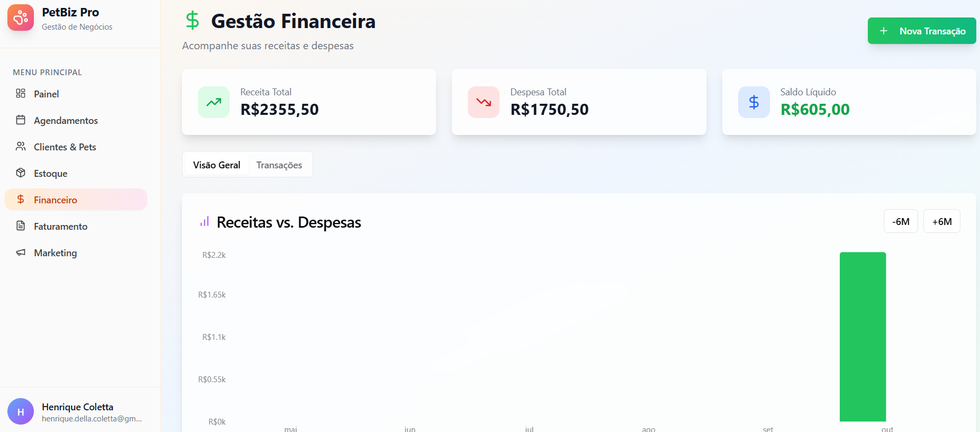This screenshot has width=980, height=432.
Task: Click the Receita Total trending-up icon
Action: point(214,102)
